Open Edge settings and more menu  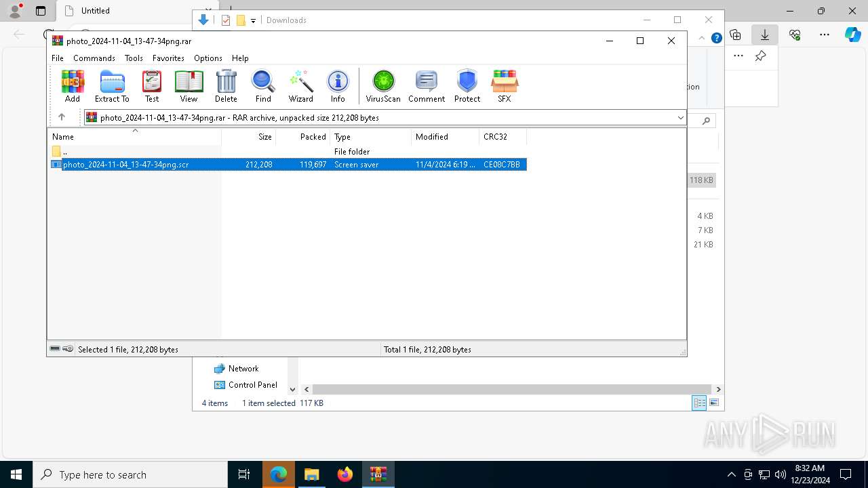point(825,35)
